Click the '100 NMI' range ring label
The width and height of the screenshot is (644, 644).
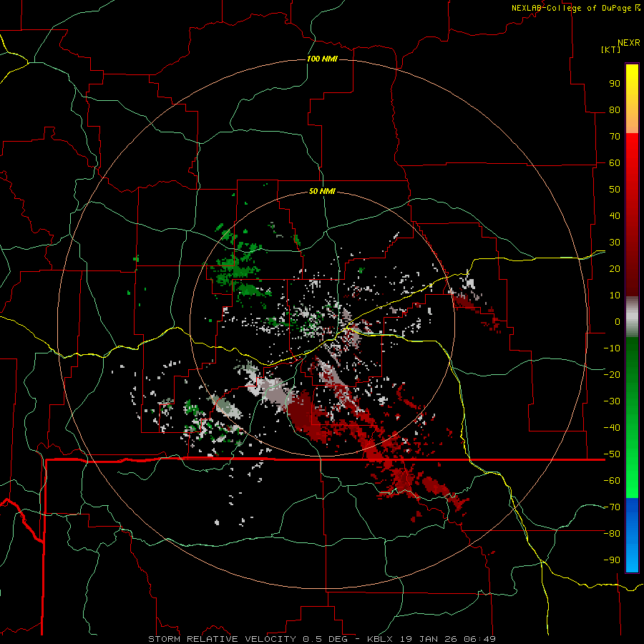click(322, 59)
